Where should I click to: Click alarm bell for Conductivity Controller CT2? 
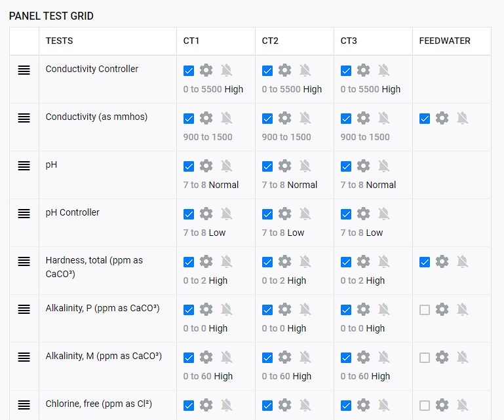(x=305, y=70)
